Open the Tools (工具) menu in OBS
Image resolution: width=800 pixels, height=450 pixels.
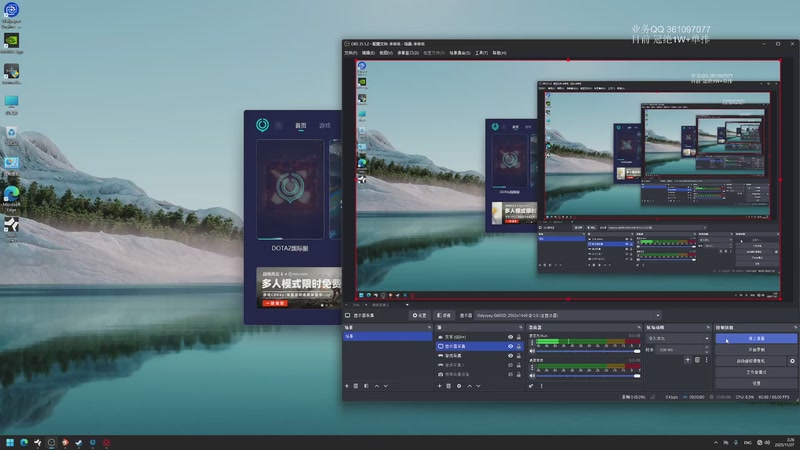click(482, 53)
